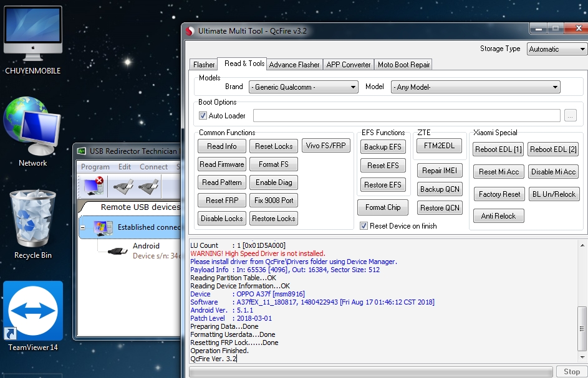Switch to the APP Converter tab
The height and width of the screenshot is (378, 588).
click(349, 64)
